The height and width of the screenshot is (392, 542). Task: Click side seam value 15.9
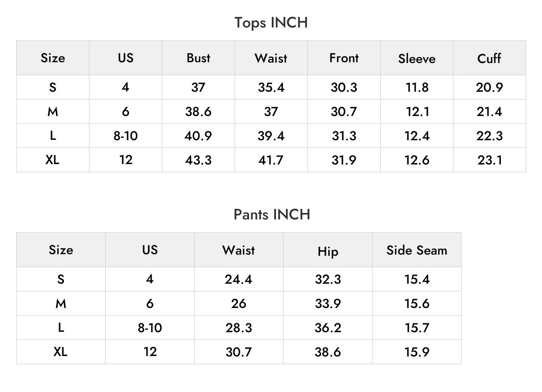pyautogui.click(x=417, y=352)
